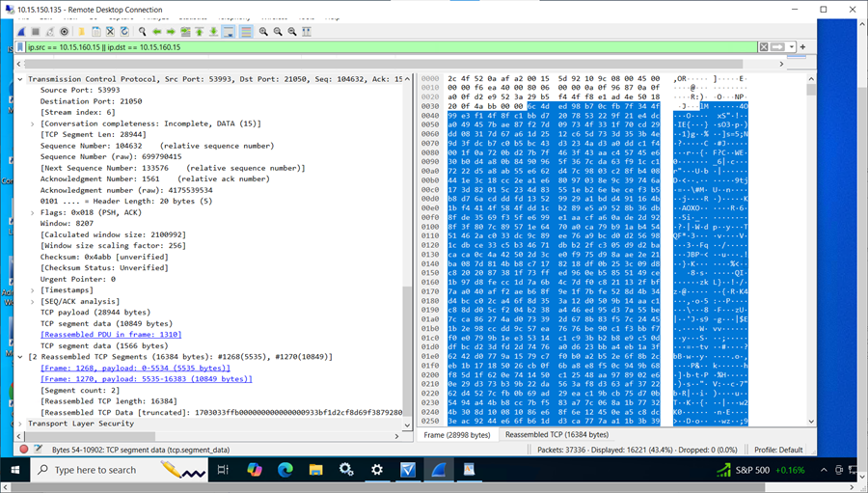Reload this capture file
The height and width of the screenshot is (493, 868).
[x=124, y=32]
